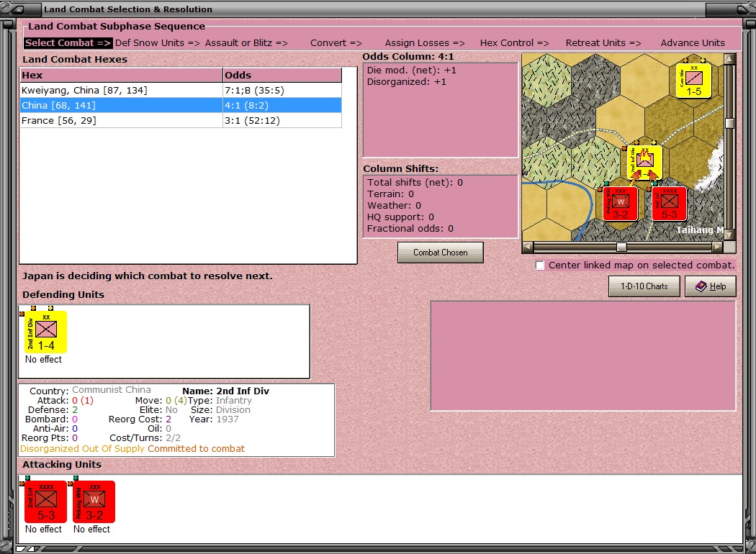
Task: Click the burning yellow defender counter on the map
Action: (644, 162)
